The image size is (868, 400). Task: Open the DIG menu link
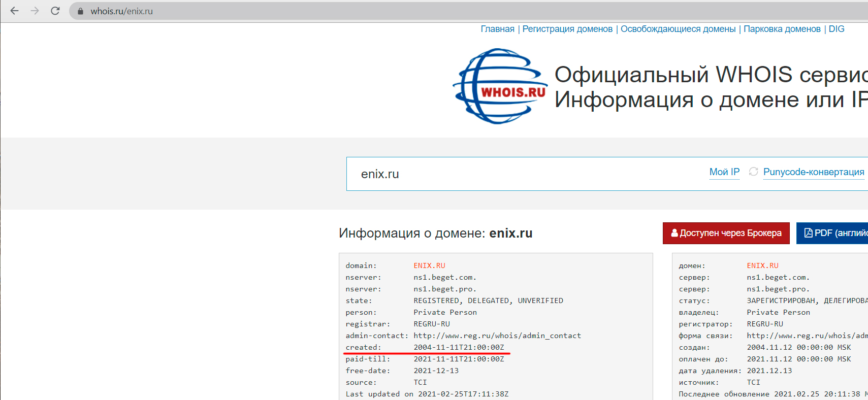tap(837, 29)
